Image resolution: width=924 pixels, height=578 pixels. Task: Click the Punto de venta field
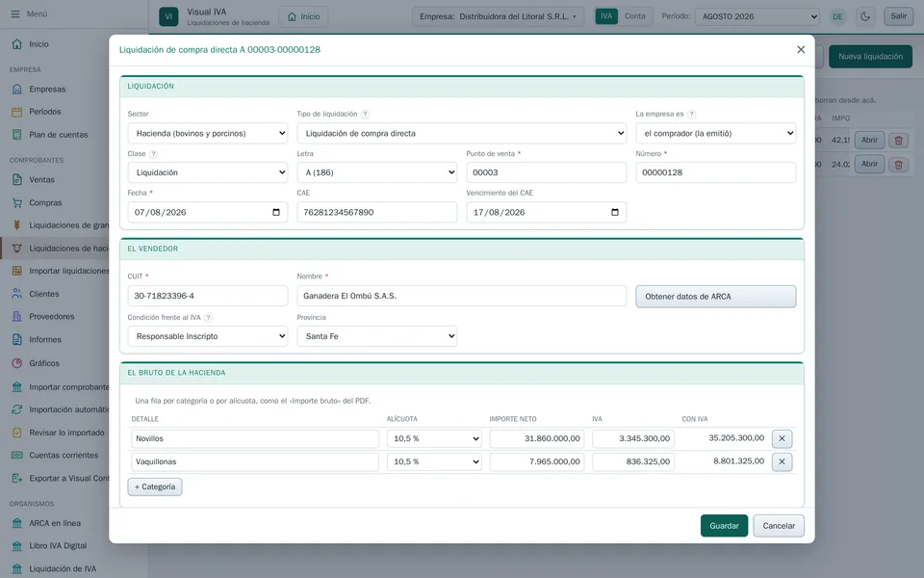pyautogui.click(x=547, y=172)
